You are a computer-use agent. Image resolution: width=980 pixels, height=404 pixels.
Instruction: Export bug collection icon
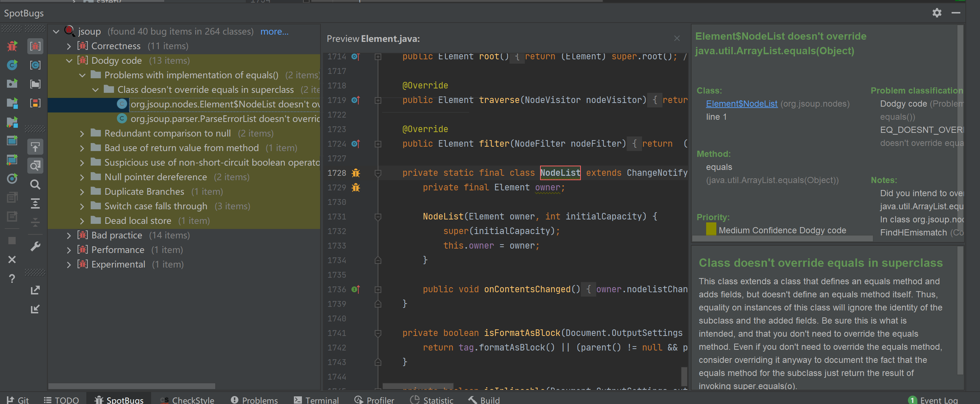(35, 290)
